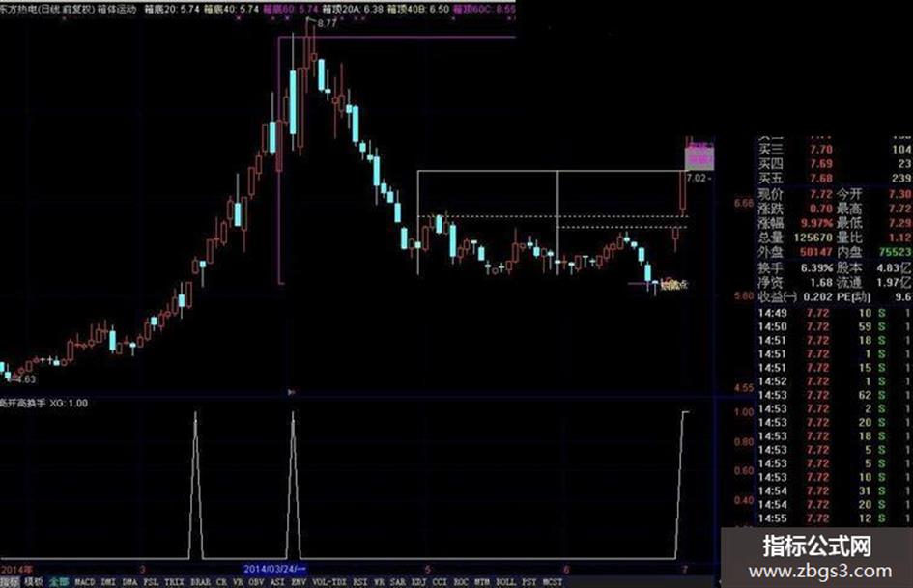Open the TRIX indicator tab
The height and width of the screenshot is (588, 913).
(174, 582)
